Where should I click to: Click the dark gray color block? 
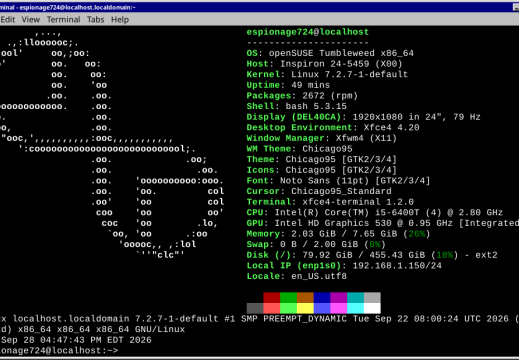pos(255,308)
